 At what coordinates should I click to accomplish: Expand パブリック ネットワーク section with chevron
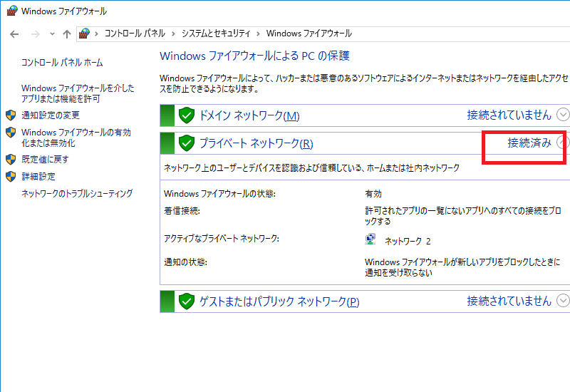pos(563,301)
